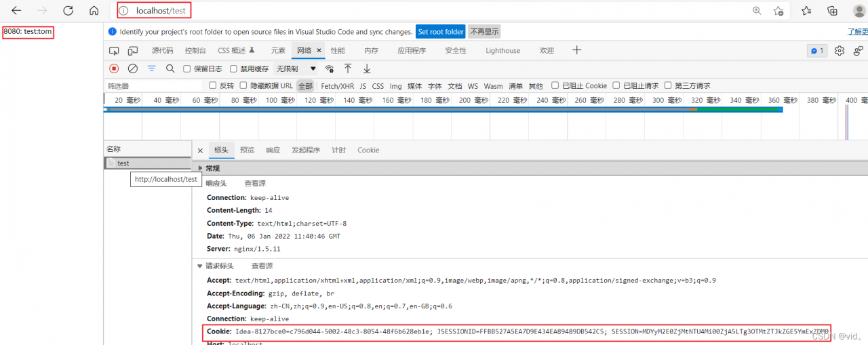Open the collections icon
The image size is (868, 345).
[833, 11]
